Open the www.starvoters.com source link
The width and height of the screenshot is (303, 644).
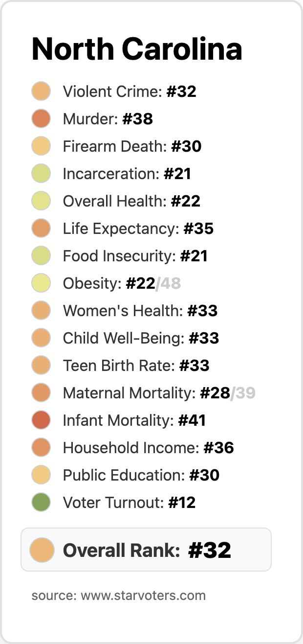click(x=143, y=596)
